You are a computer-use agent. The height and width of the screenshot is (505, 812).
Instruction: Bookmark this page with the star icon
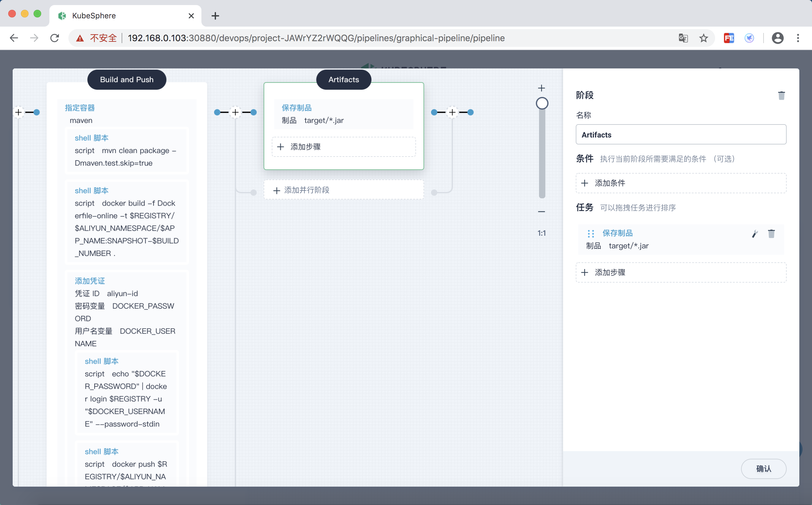tap(703, 38)
